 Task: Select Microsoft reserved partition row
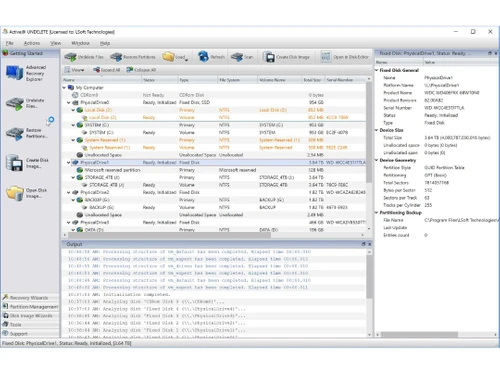tap(214, 170)
